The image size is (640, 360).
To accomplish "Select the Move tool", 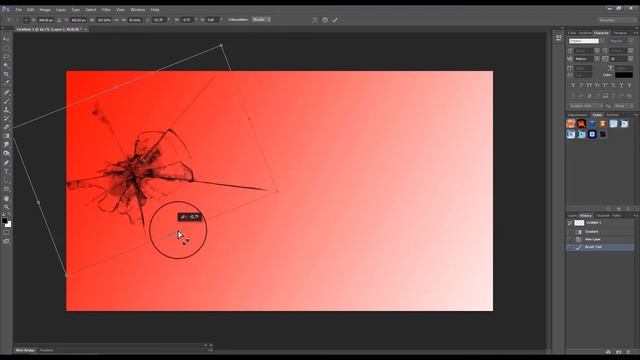I will tap(6, 39).
